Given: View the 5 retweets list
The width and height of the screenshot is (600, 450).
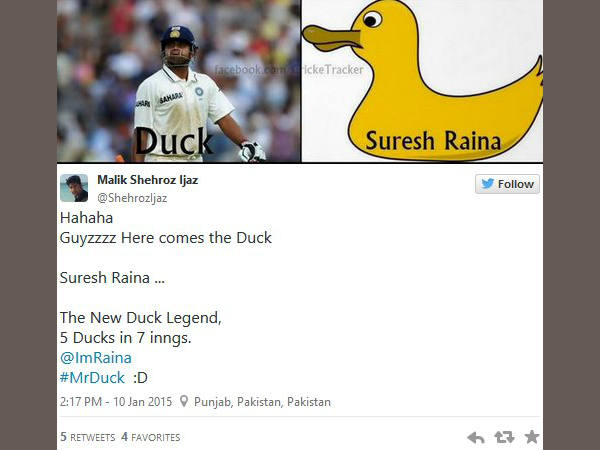Looking at the screenshot, I should [88, 437].
